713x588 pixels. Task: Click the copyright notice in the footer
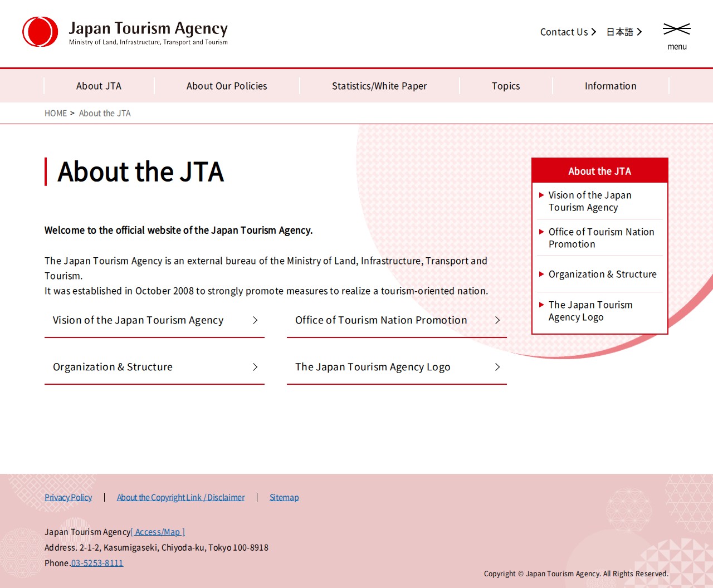576,574
